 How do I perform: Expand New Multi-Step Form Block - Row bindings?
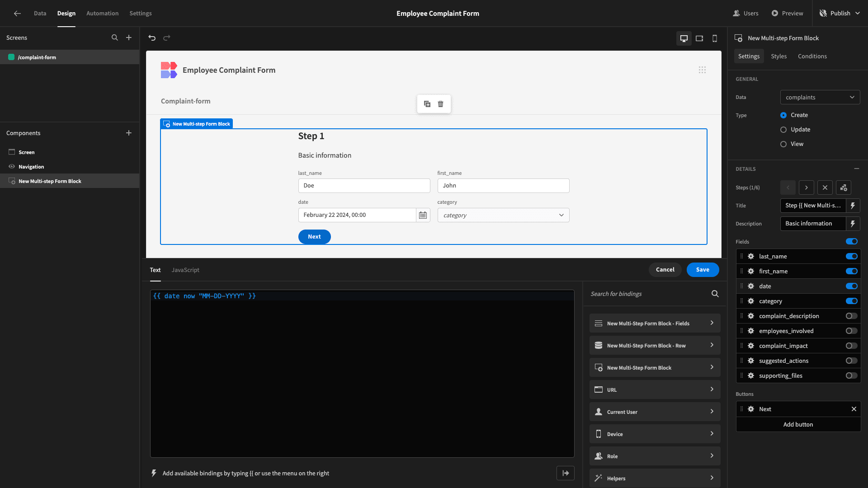click(x=655, y=345)
